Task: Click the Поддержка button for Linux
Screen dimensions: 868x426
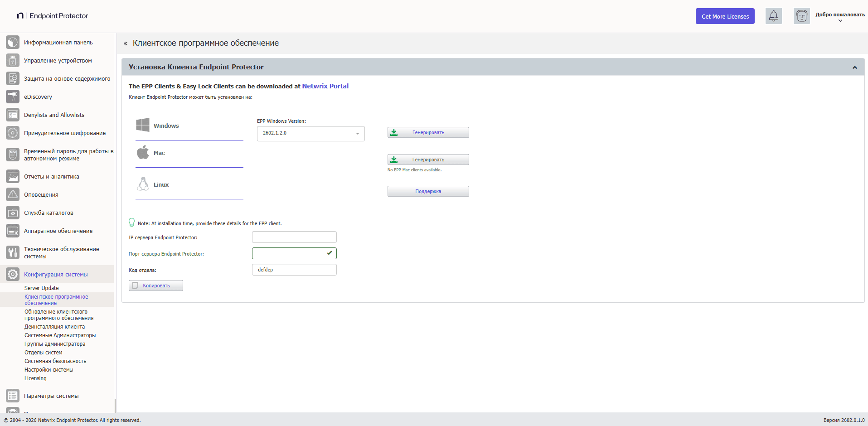Action: click(x=428, y=191)
